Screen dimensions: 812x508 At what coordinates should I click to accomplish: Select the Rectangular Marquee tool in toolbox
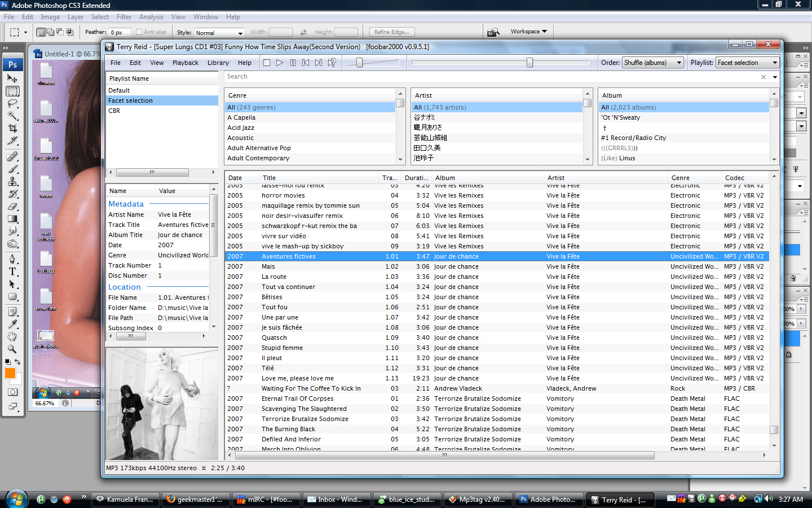12,91
